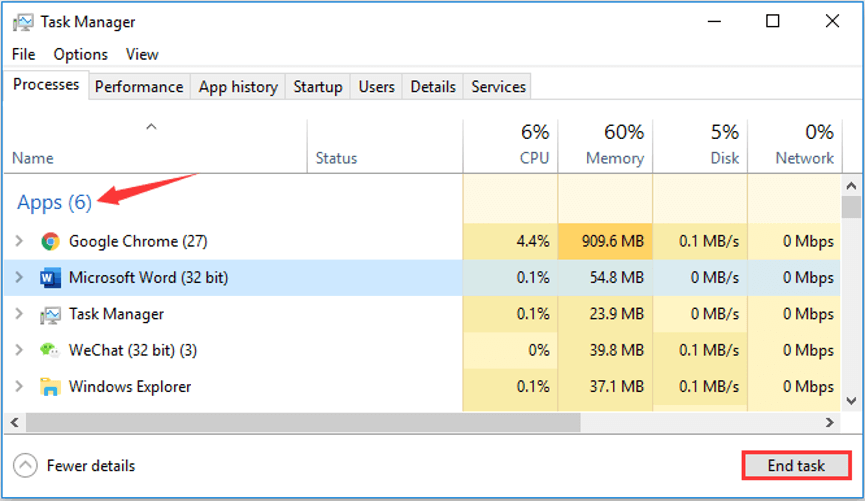Select the WeChat (32 bit) (3) name

point(133,350)
